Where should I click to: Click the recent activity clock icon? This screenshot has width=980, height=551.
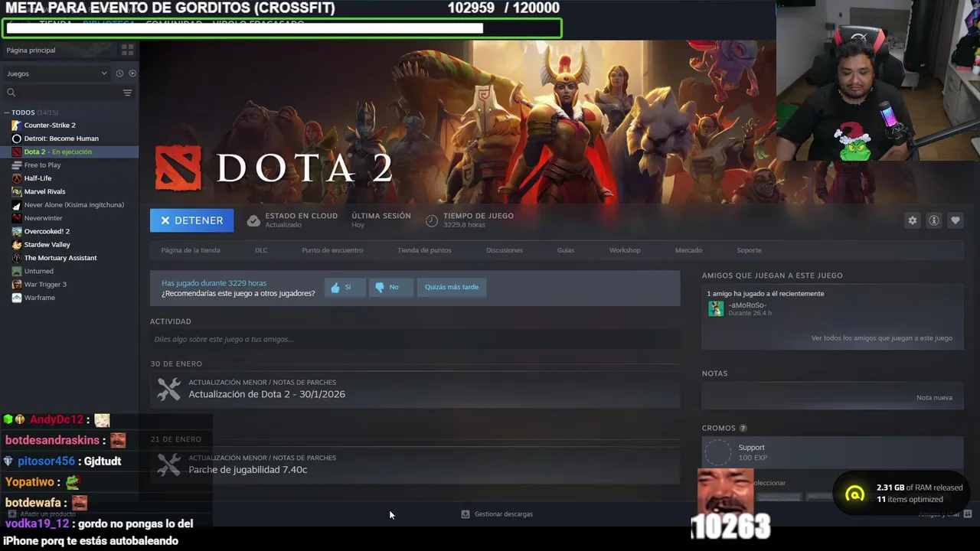pos(119,73)
